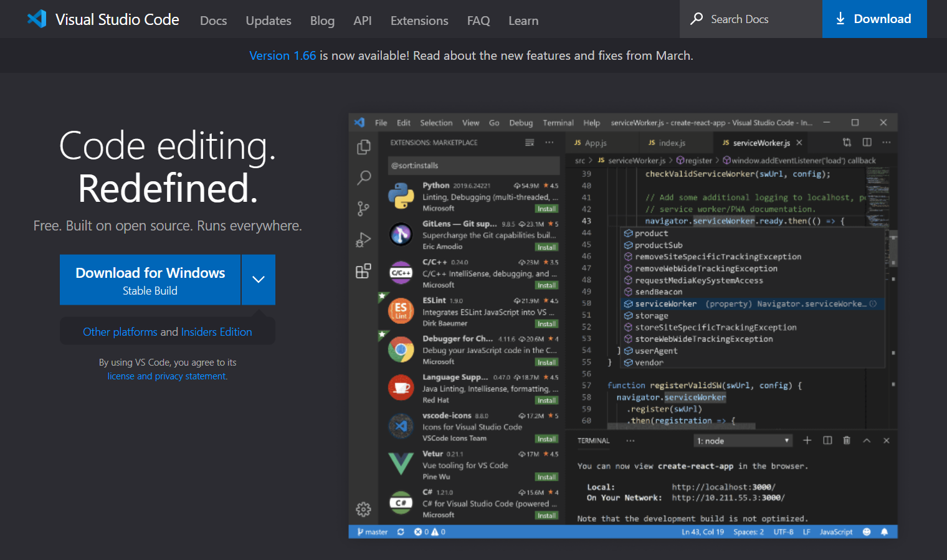
Task: Click the info icon on serviceWorker suggestion
Action: [x=873, y=304]
